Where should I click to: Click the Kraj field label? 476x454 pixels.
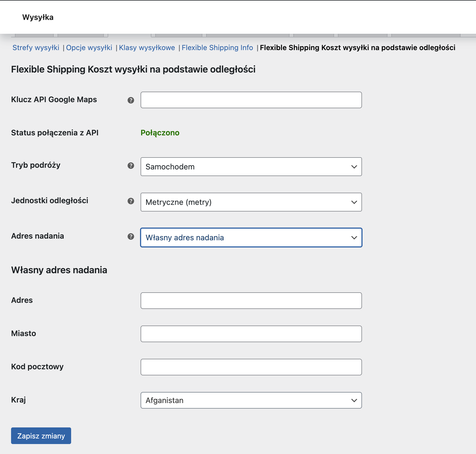click(19, 400)
